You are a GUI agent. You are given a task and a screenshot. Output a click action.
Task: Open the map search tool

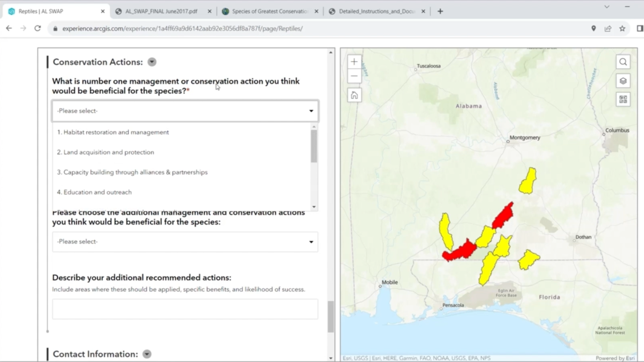tap(623, 61)
